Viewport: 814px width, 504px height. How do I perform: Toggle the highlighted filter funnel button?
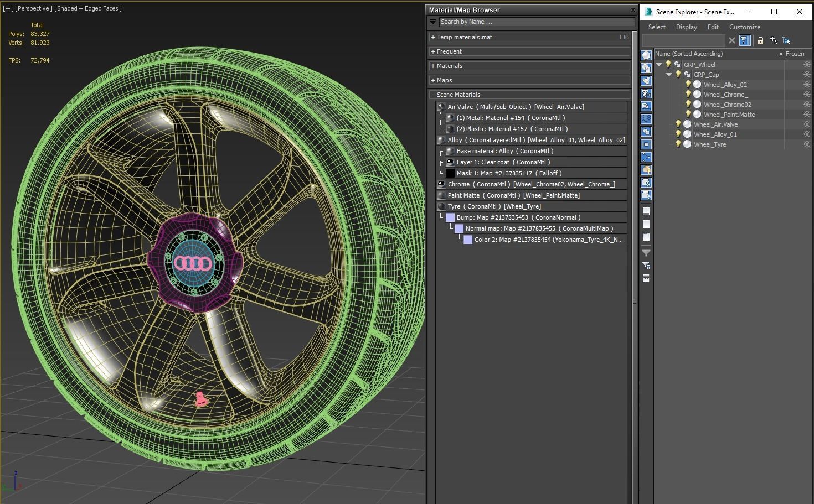point(745,40)
